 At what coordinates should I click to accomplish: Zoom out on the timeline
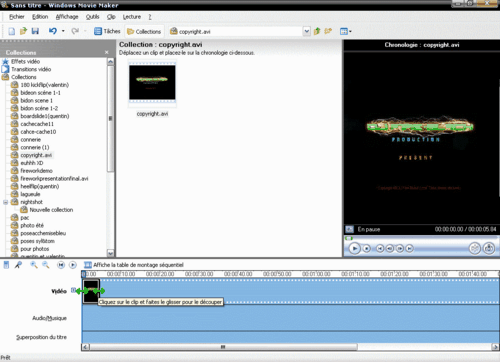[46, 265]
